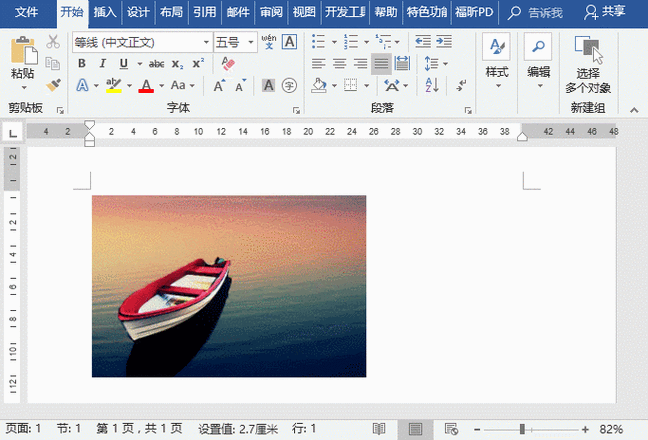Toggle strikethrough text formatting
This screenshot has height=440, width=648.
(x=156, y=63)
